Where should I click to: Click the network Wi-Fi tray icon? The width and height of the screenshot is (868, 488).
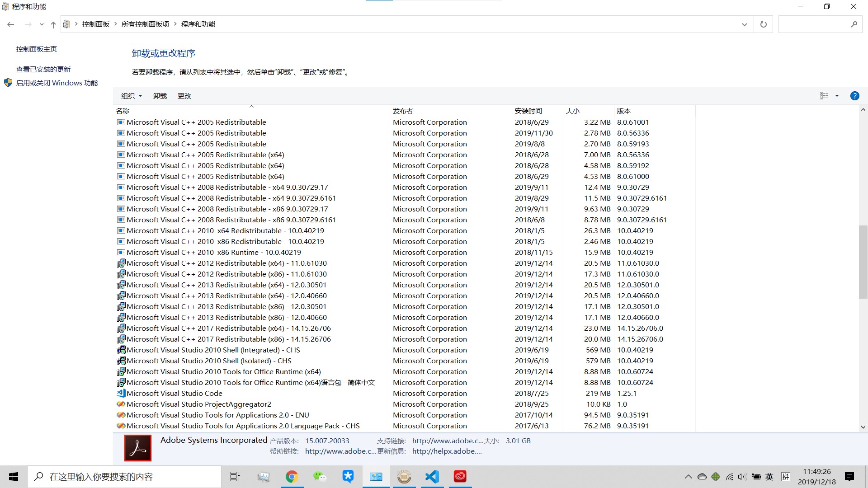[x=729, y=477]
